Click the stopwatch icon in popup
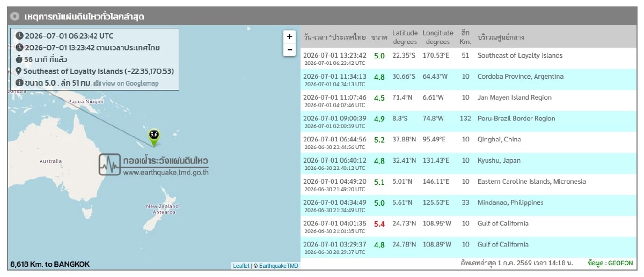644x277 pixels. (19, 59)
